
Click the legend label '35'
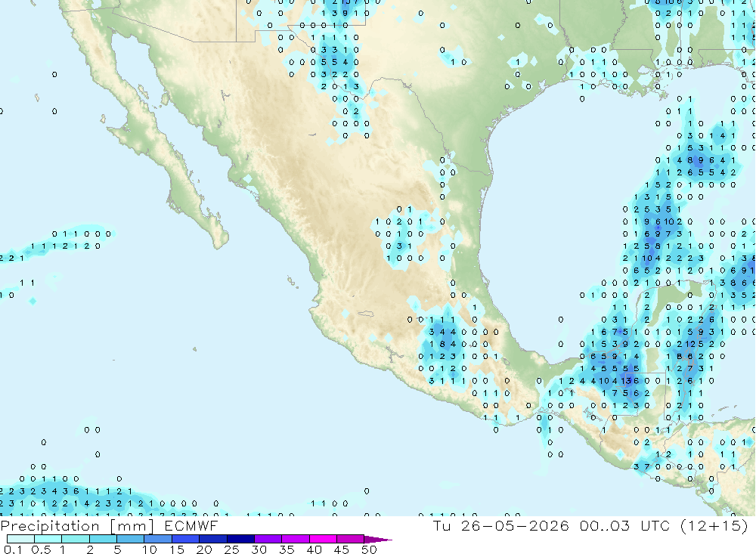click(x=287, y=549)
